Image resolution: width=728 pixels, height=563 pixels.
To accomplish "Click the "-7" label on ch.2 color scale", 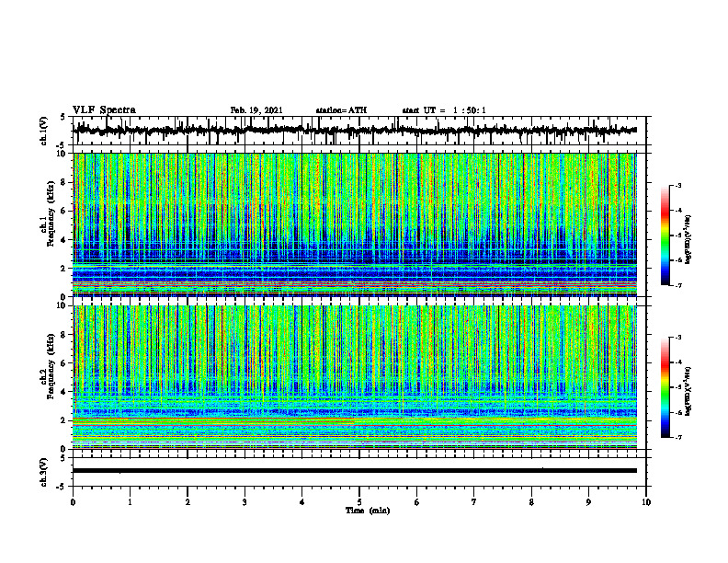I will pos(678,437).
